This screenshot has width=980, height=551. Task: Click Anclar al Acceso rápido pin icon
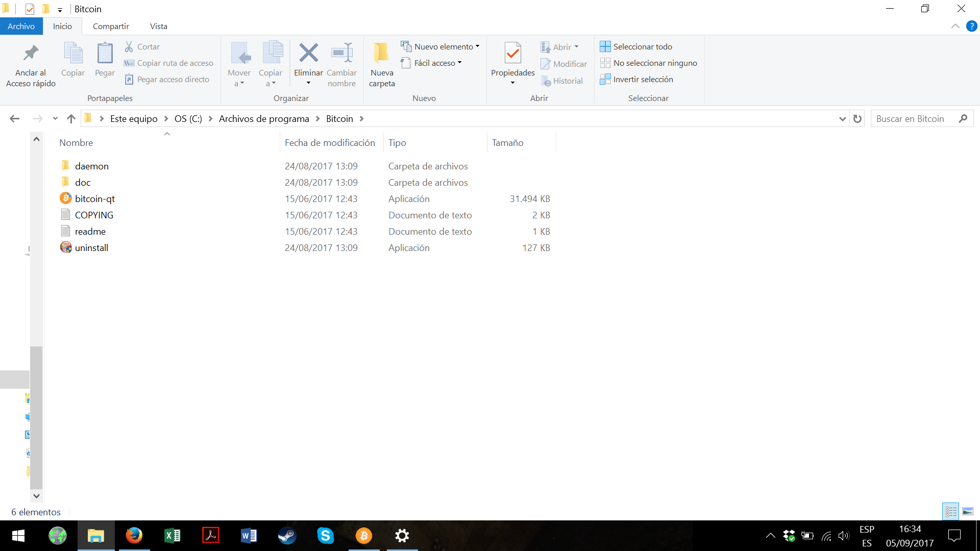pyautogui.click(x=31, y=53)
